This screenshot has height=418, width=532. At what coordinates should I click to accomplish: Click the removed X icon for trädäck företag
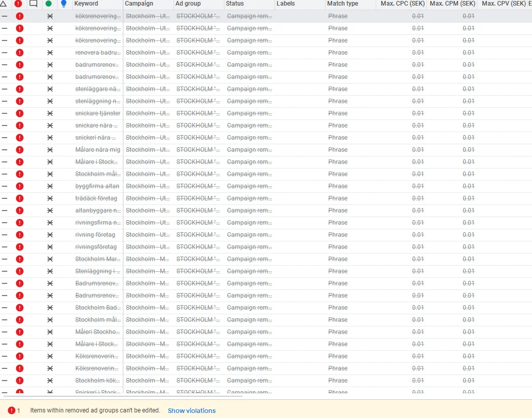[x=50, y=198]
